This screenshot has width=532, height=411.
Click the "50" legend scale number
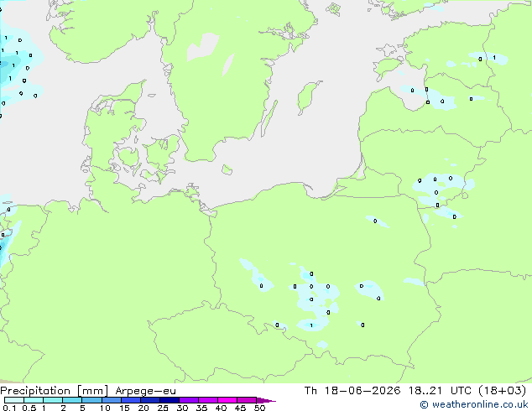pyautogui.click(x=259, y=408)
